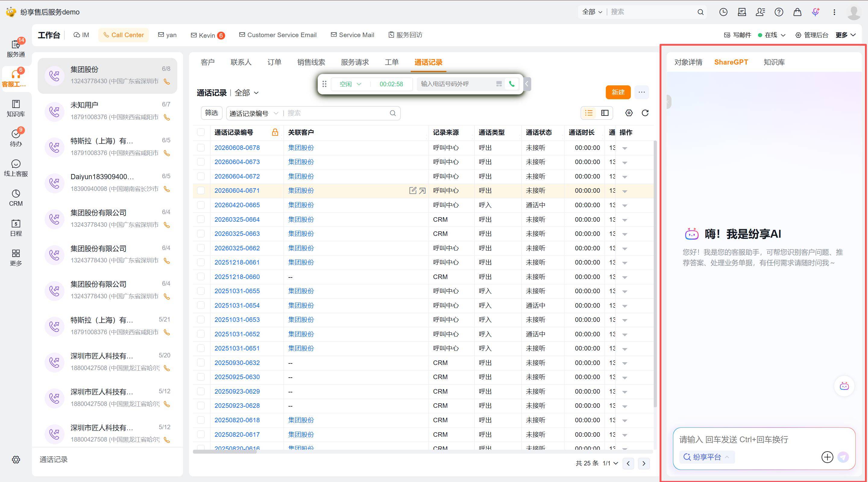
Task: Open the history clock icon in top bar
Action: tap(723, 12)
